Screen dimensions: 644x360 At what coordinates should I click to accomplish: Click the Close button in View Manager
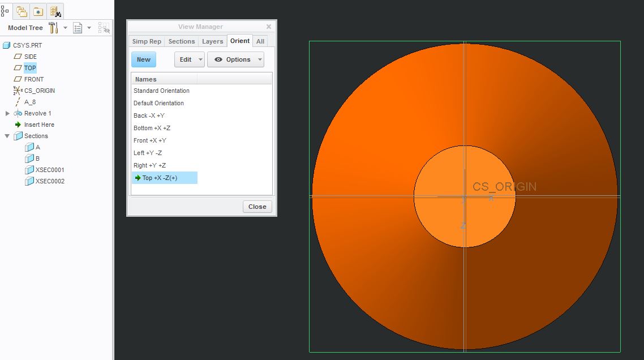point(257,207)
